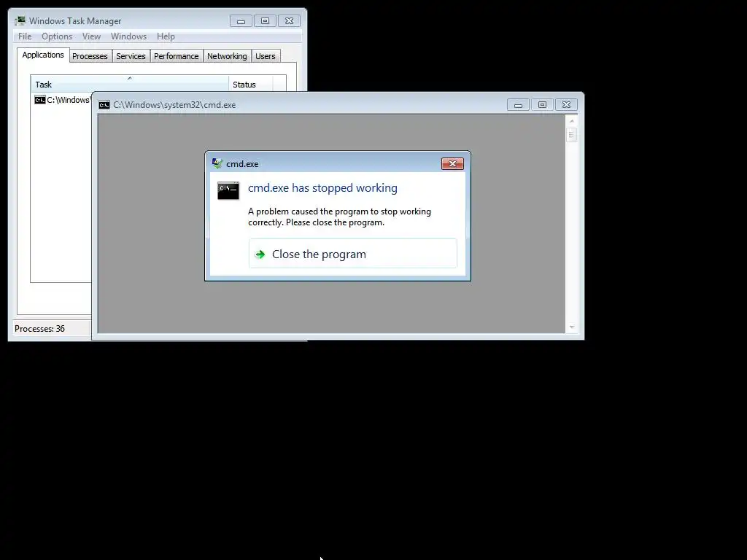Screen dimensions: 747x560
Task: Open cmd.exe console window system menu icon
Action: tap(104, 105)
